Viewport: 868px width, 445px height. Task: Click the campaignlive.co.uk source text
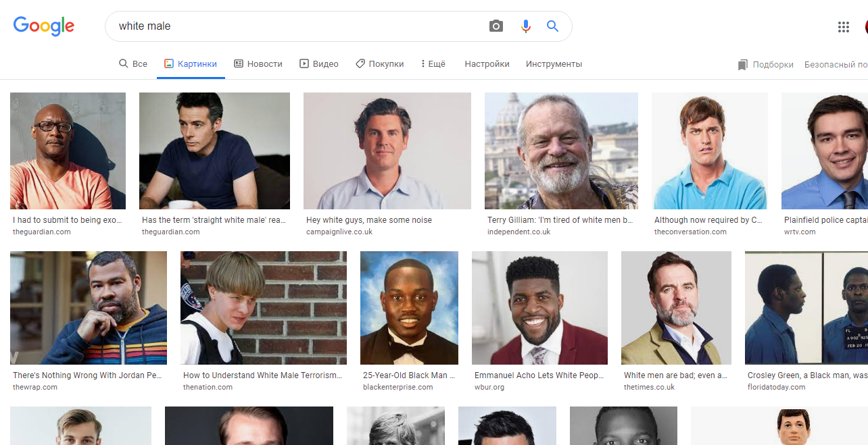coord(339,232)
